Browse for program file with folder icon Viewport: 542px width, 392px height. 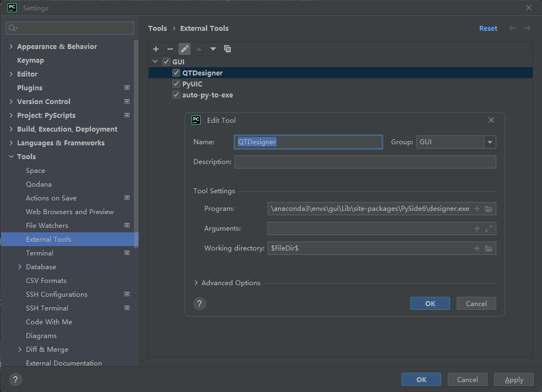489,209
